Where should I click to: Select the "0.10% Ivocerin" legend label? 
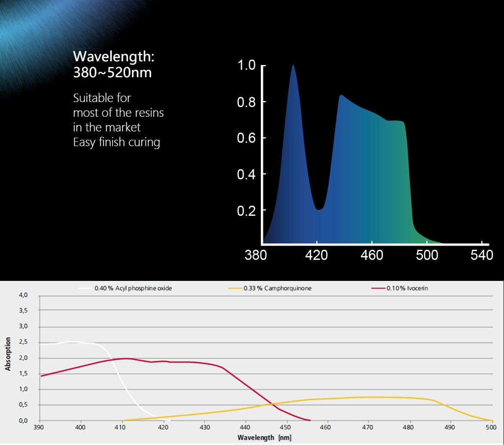(x=407, y=288)
